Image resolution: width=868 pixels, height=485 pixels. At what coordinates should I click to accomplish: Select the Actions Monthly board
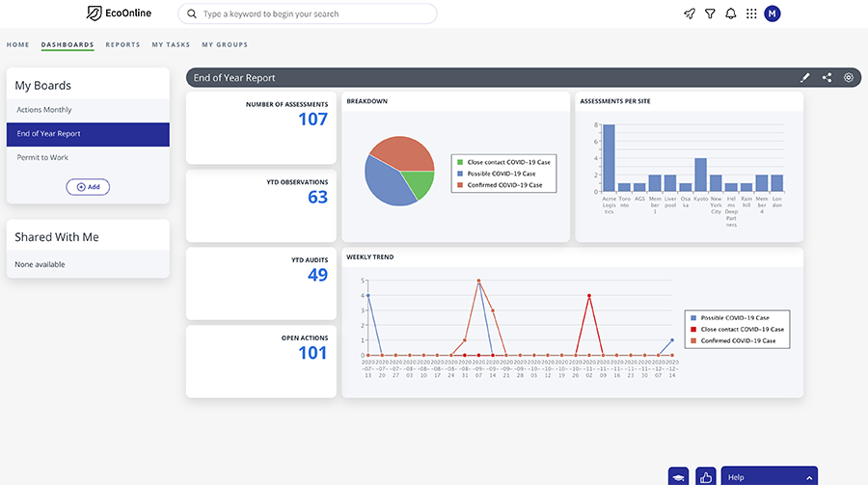click(x=88, y=110)
